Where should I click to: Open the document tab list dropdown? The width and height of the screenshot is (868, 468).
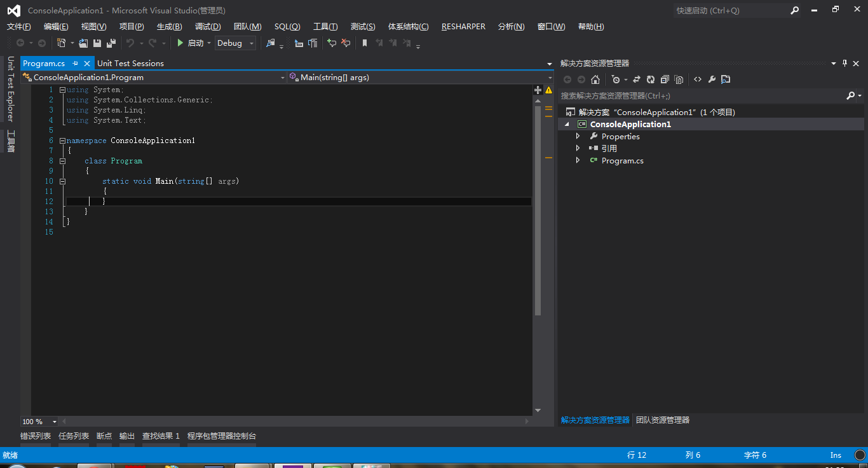[x=550, y=64]
